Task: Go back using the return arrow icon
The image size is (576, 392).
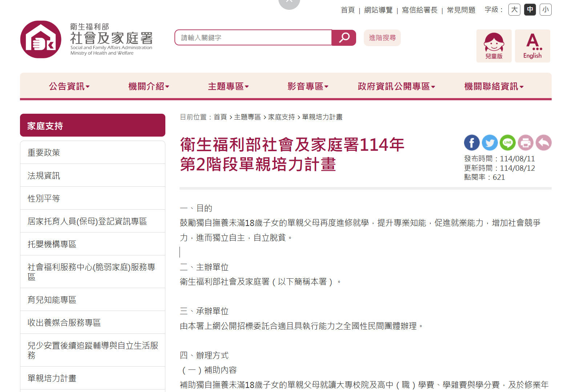Action: 544,143
